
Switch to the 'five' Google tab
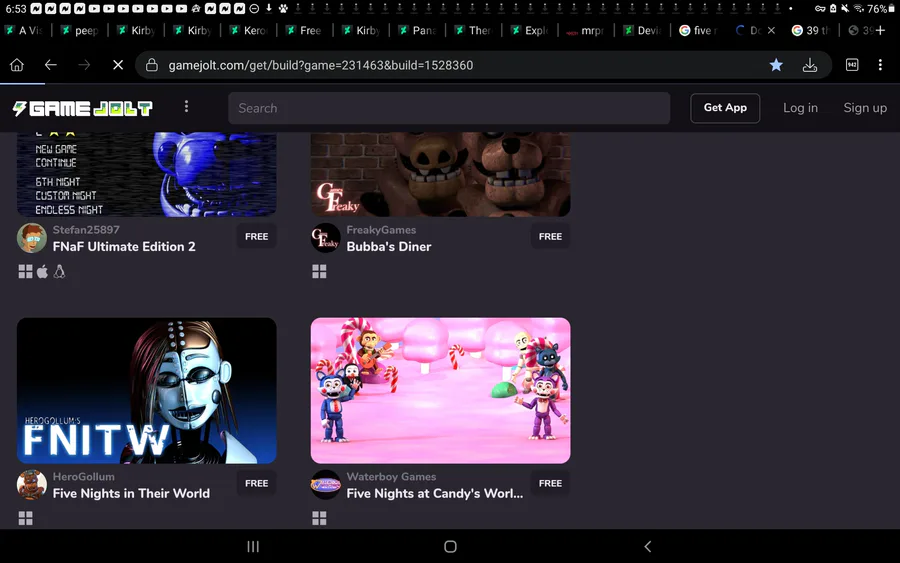click(699, 30)
